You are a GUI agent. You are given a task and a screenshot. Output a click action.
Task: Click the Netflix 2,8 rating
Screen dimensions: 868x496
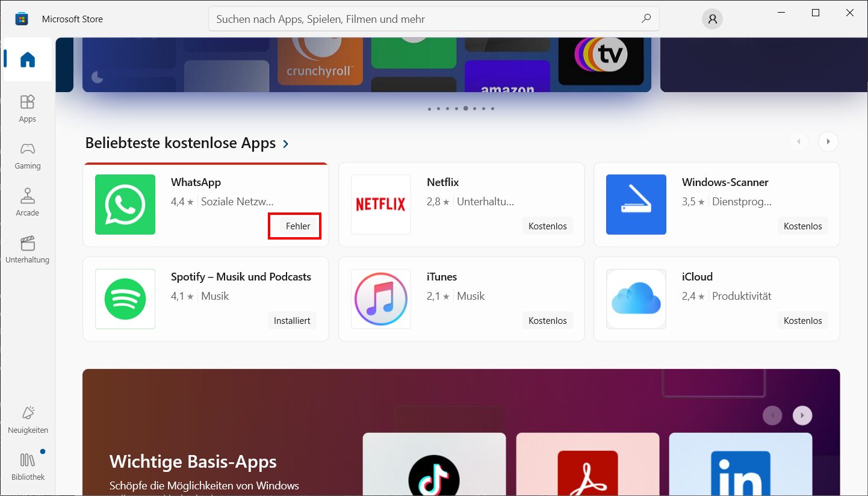click(x=438, y=202)
